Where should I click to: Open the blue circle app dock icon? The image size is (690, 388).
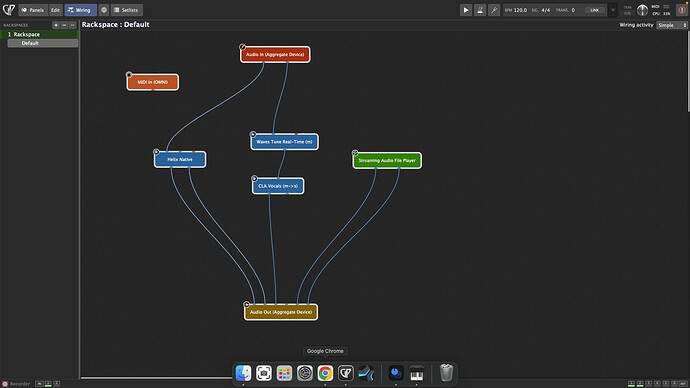click(396, 373)
